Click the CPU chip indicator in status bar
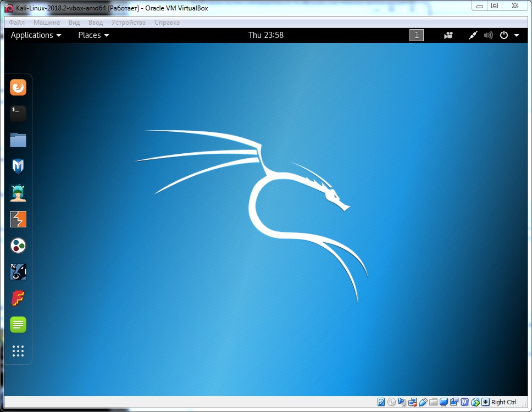This screenshot has height=412, width=532. (x=464, y=402)
